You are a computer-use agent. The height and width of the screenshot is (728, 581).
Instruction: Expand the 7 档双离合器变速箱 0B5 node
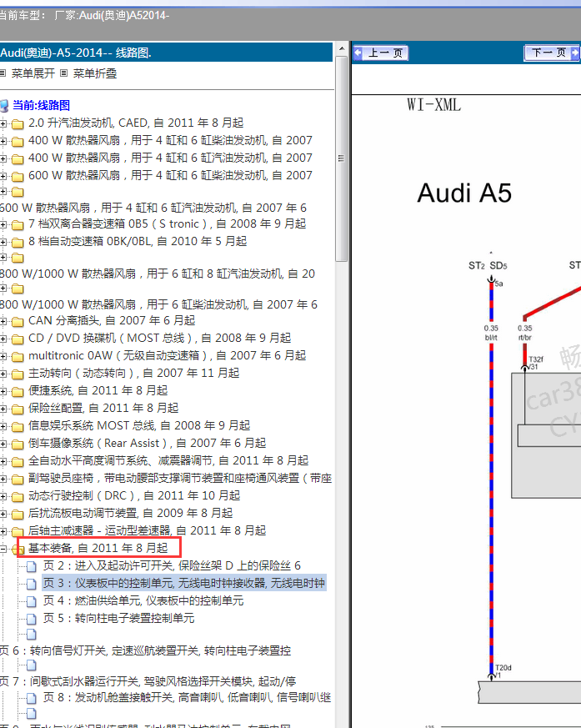tap(3, 224)
